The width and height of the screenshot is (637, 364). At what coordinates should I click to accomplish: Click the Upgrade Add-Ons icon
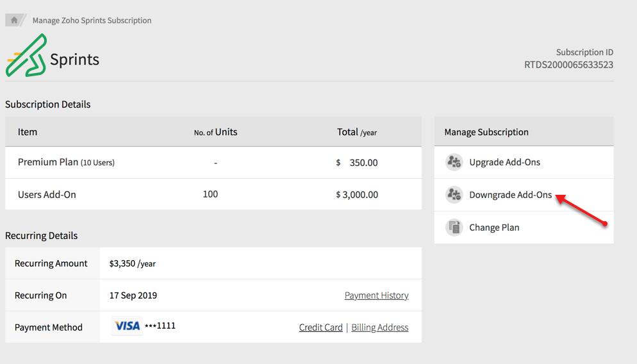pos(454,162)
